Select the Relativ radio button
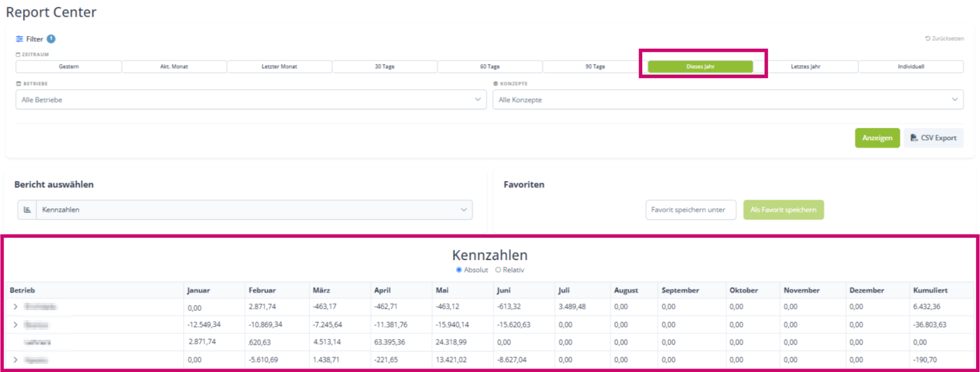The height and width of the screenshot is (372, 980). 498,270
